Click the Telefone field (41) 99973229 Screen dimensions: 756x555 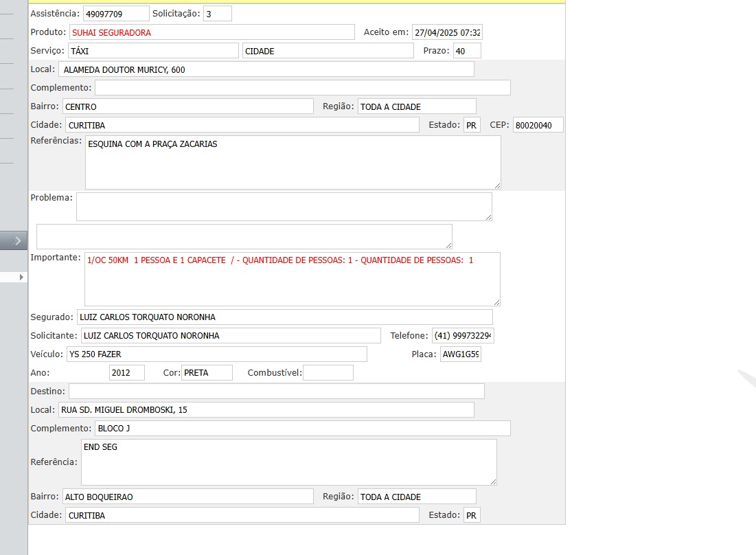[x=463, y=336]
